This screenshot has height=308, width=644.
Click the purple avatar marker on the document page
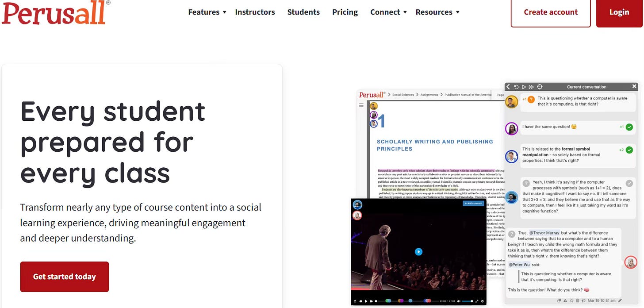tap(374, 115)
